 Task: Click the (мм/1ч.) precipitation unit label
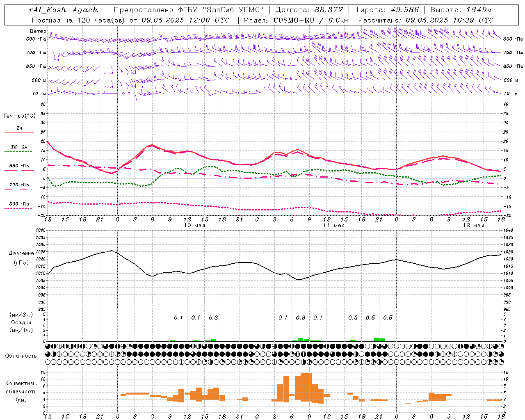tap(21, 330)
